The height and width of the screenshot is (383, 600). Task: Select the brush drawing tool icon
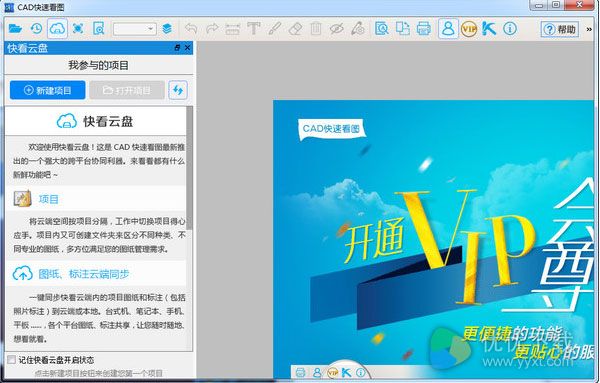click(x=274, y=29)
